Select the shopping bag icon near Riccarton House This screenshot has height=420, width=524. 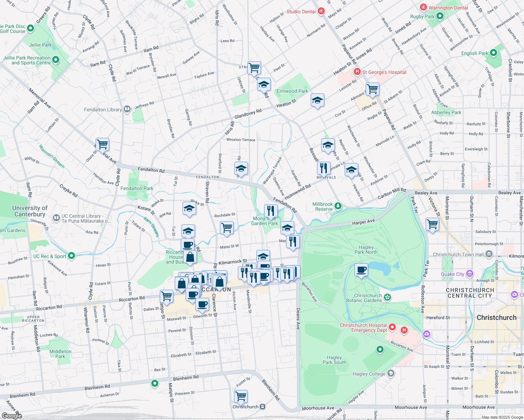[x=189, y=257]
